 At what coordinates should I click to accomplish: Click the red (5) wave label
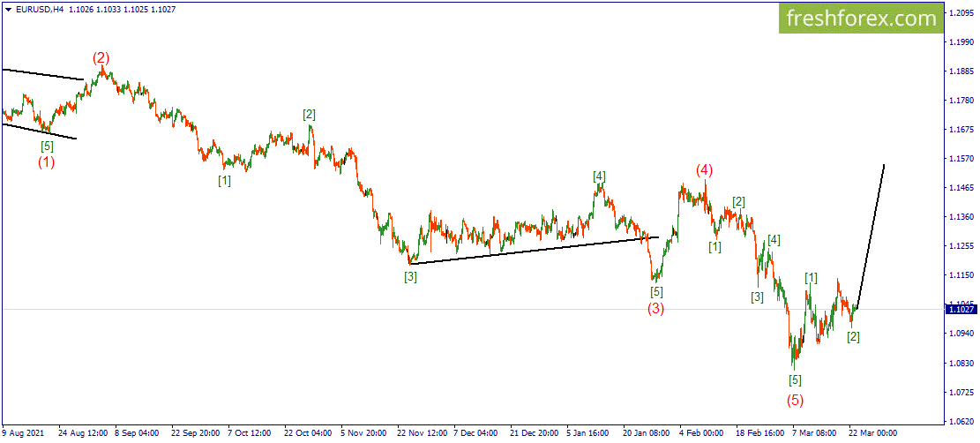[x=795, y=400]
